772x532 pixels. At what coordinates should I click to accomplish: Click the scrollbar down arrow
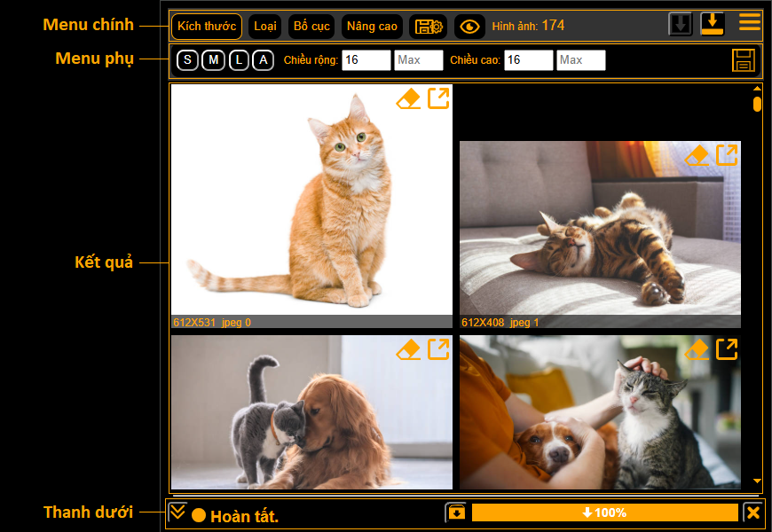(x=757, y=481)
